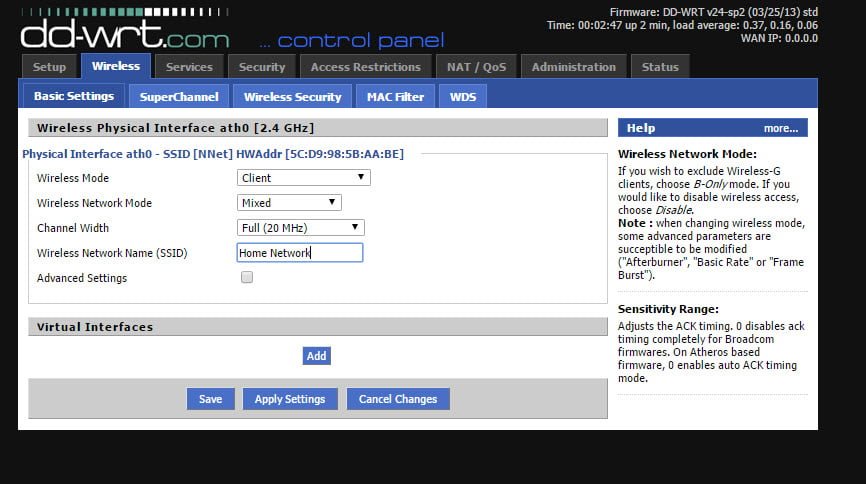Add a virtual interface
Image resolution: width=866 pixels, height=484 pixels.
click(316, 356)
